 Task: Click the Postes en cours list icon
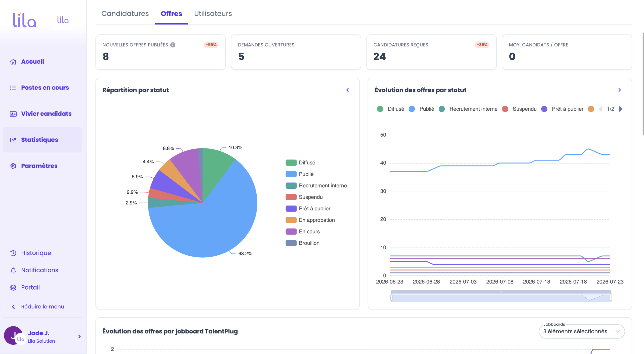coord(13,88)
